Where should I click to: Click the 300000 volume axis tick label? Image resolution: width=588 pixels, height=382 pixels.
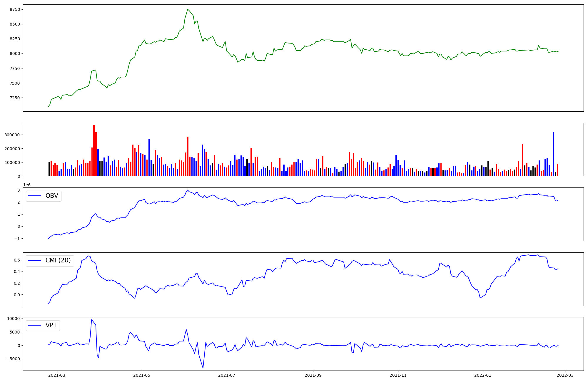click(x=12, y=135)
